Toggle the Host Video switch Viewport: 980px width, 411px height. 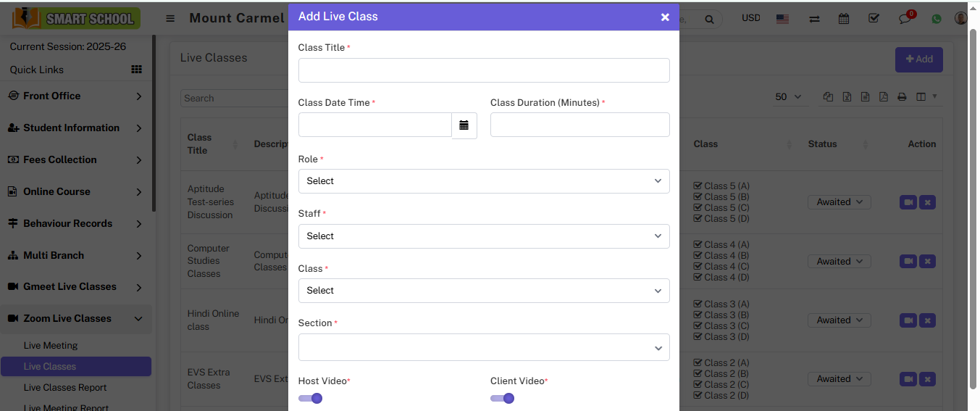pos(310,398)
